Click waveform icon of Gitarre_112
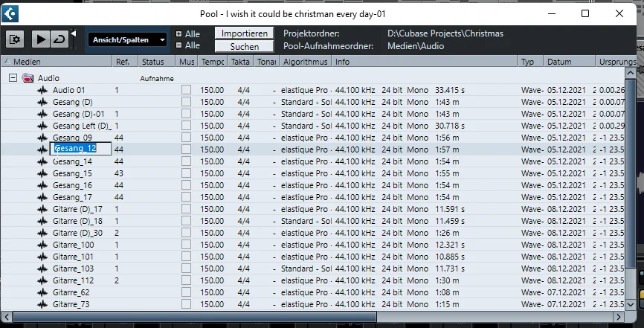 [42, 280]
